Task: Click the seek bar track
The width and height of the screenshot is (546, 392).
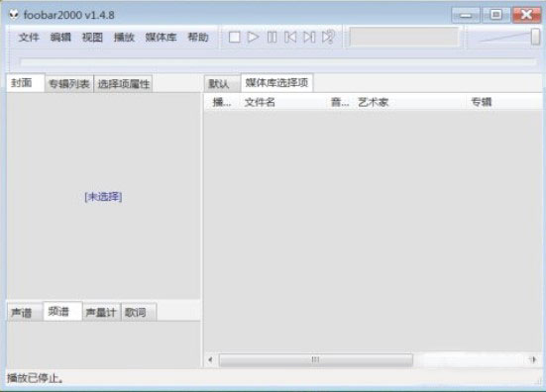Action: [x=277, y=62]
